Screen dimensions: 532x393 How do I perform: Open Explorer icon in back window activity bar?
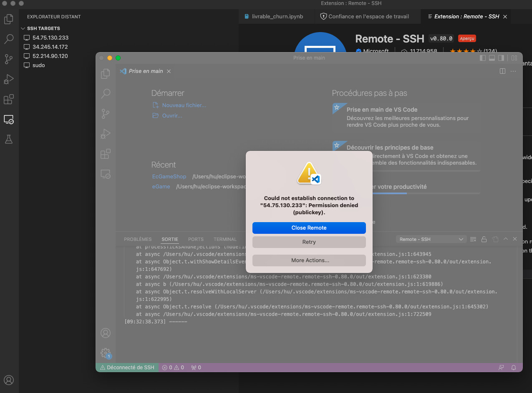point(9,19)
